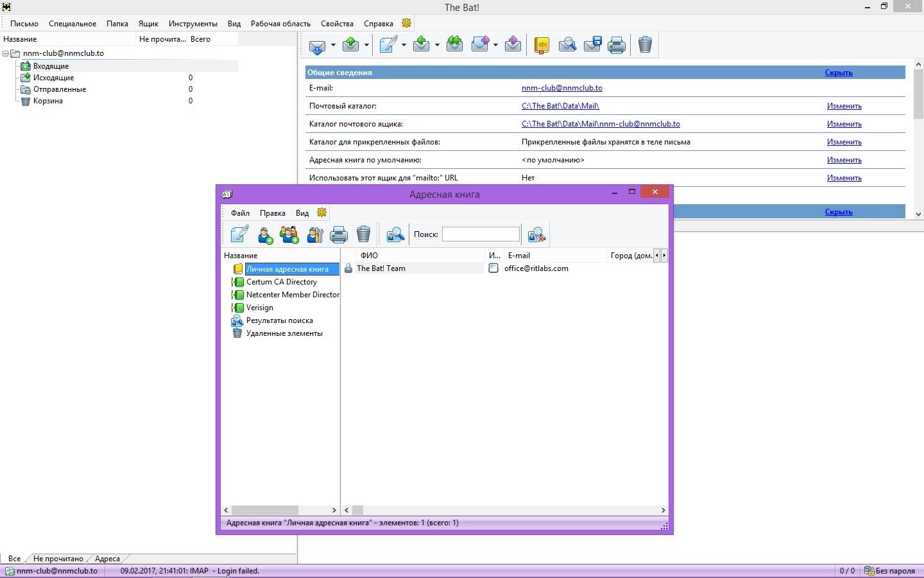Open the dropdown arrow next to Reply icon
Viewport: 924px width, 578px height.
coord(437,45)
